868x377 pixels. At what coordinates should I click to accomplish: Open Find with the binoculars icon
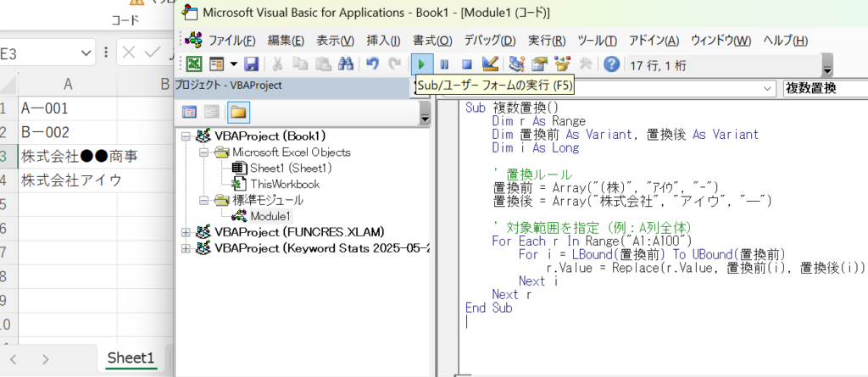pos(346,64)
